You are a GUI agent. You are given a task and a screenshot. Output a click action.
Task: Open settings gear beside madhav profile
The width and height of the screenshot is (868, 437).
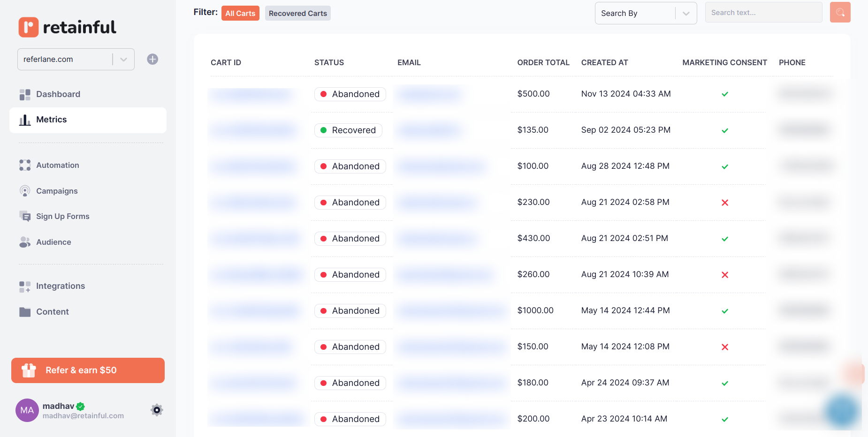[157, 410]
